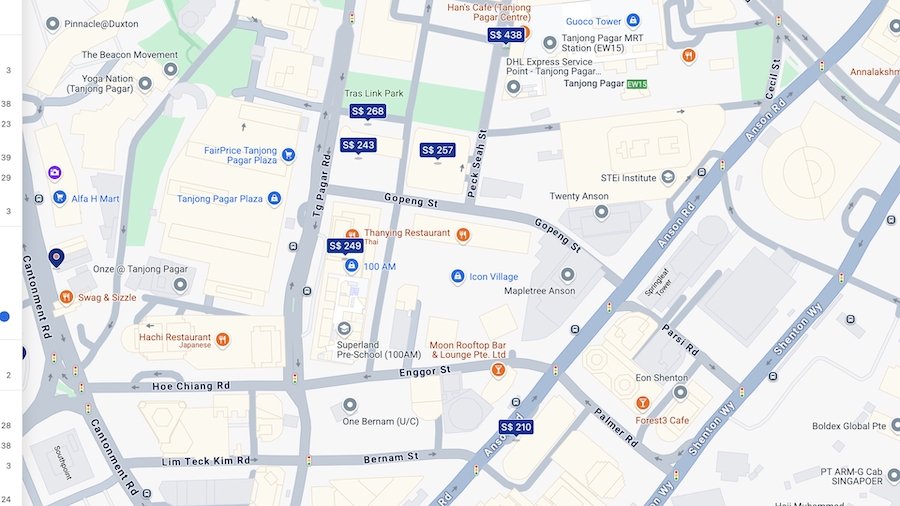
Task: Select the dark blue location pin marker
Action: tap(56, 258)
